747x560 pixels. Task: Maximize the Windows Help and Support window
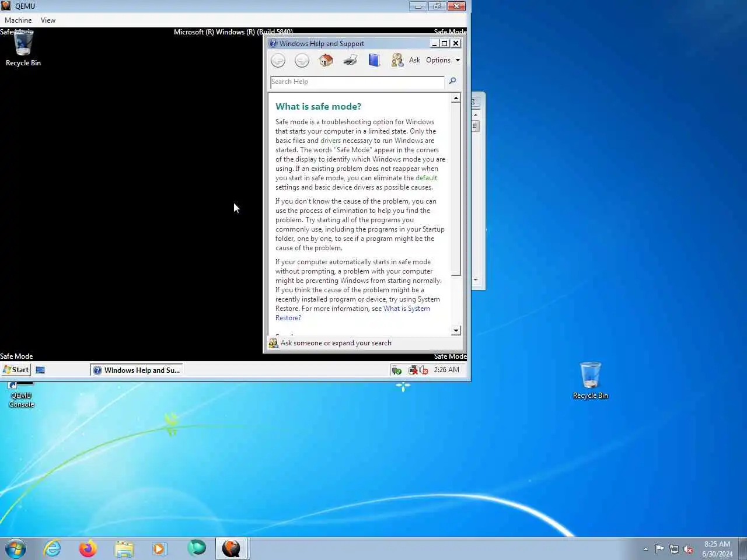(x=445, y=43)
